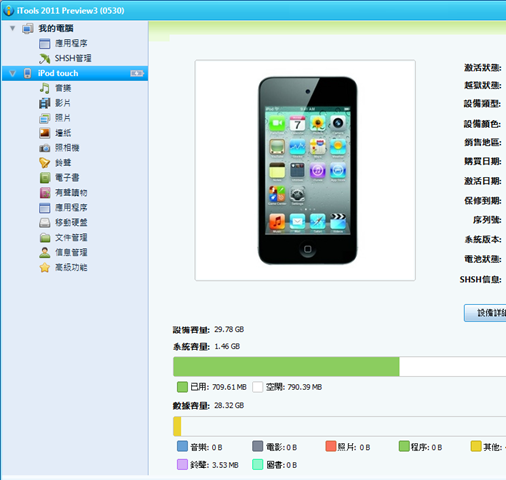Open the 牆紙 wallpaper section
This screenshot has width=506, height=480.
(55, 133)
